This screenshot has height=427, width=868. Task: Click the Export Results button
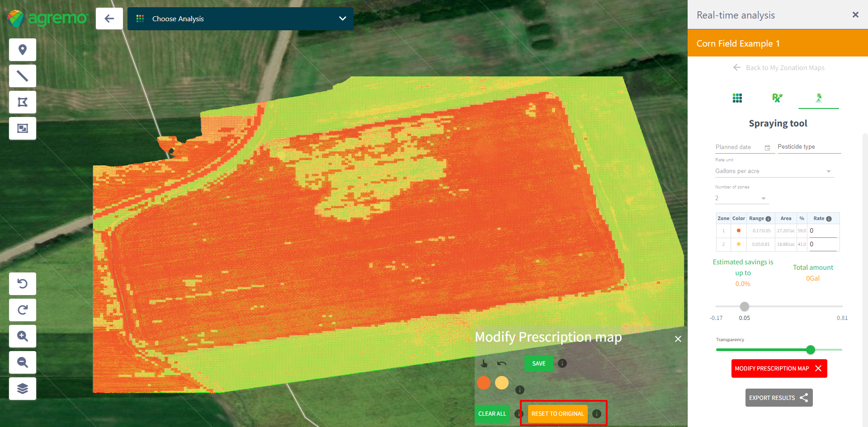778,398
